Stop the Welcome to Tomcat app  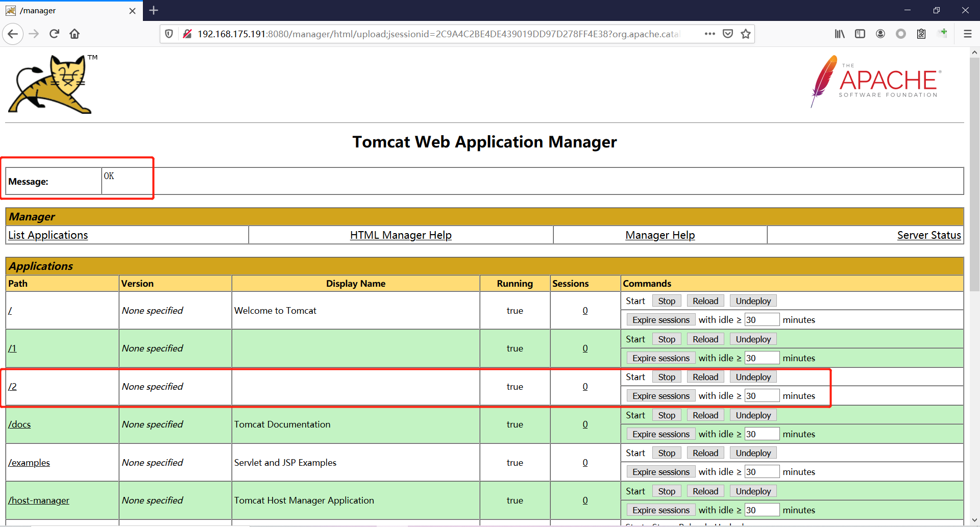point(667,301)
